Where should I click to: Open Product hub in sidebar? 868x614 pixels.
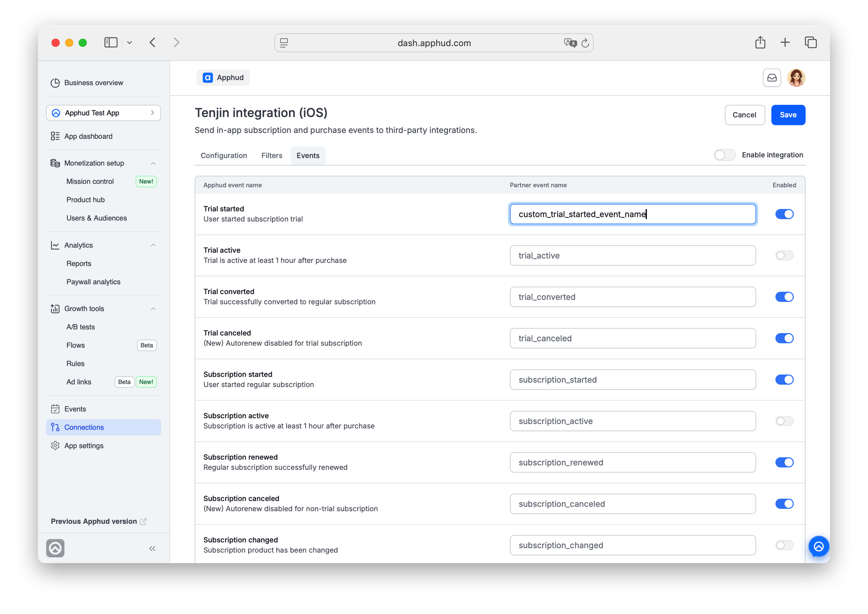[x=85, y=200]
